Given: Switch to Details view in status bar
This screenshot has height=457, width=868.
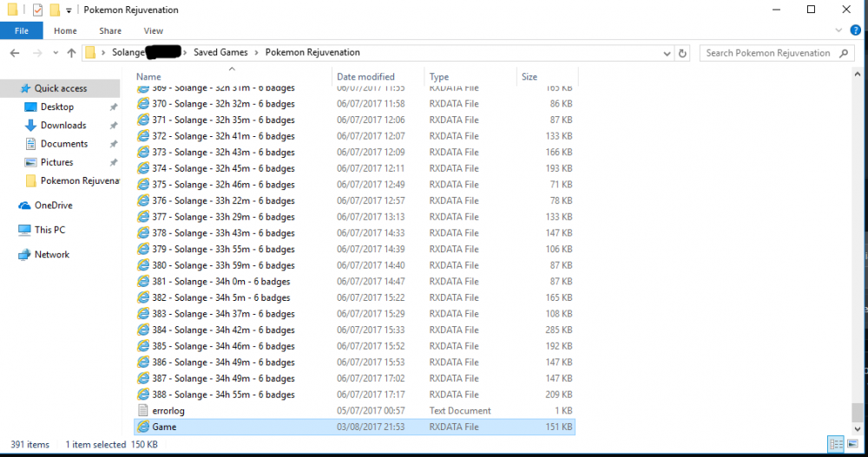Looking at the screenshot, I should point(836,444).
